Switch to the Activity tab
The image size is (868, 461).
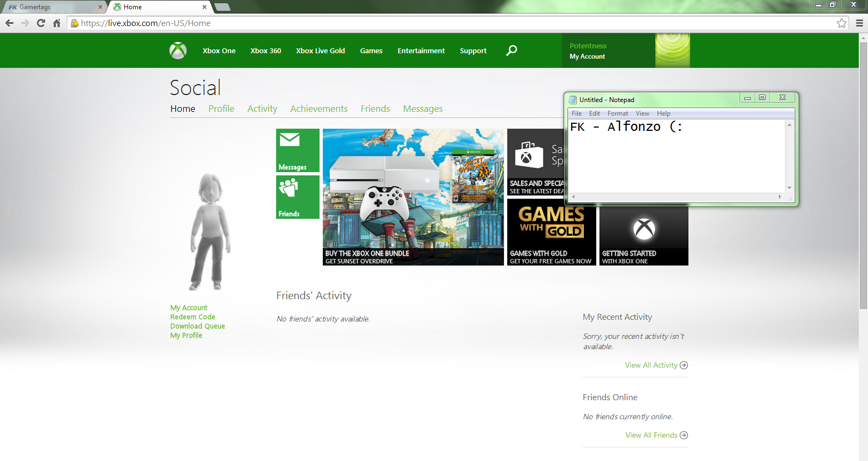pos(262,109)
